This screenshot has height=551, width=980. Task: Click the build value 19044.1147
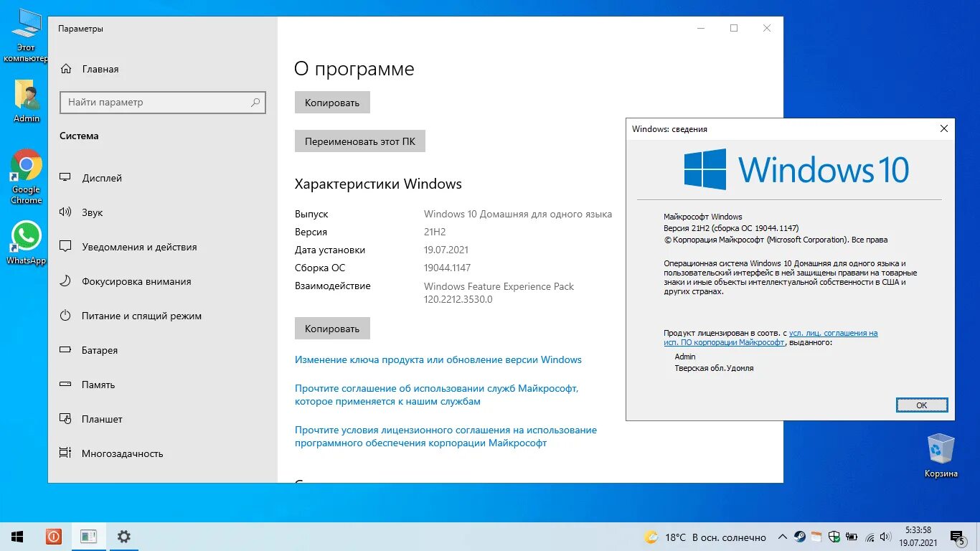[447, 268]
